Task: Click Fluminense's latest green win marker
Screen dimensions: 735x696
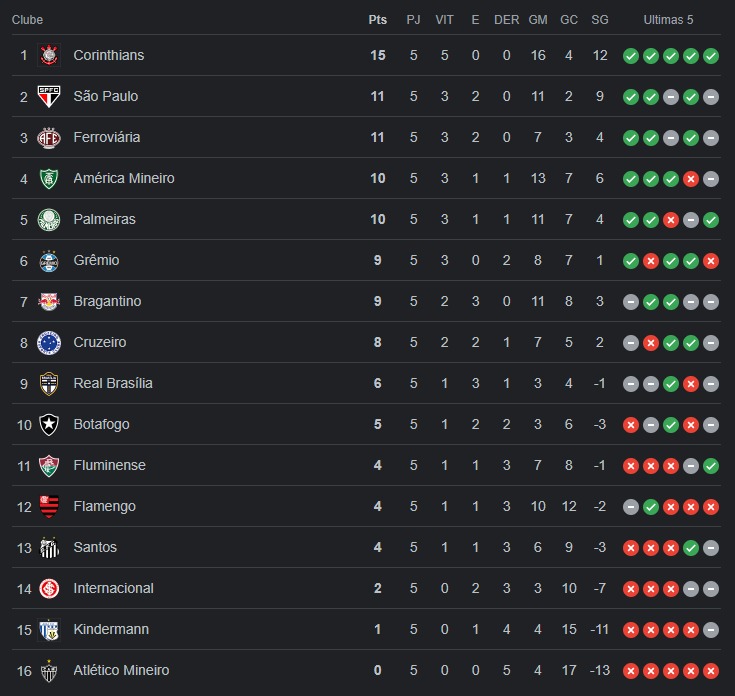Action: click(711, 466)
